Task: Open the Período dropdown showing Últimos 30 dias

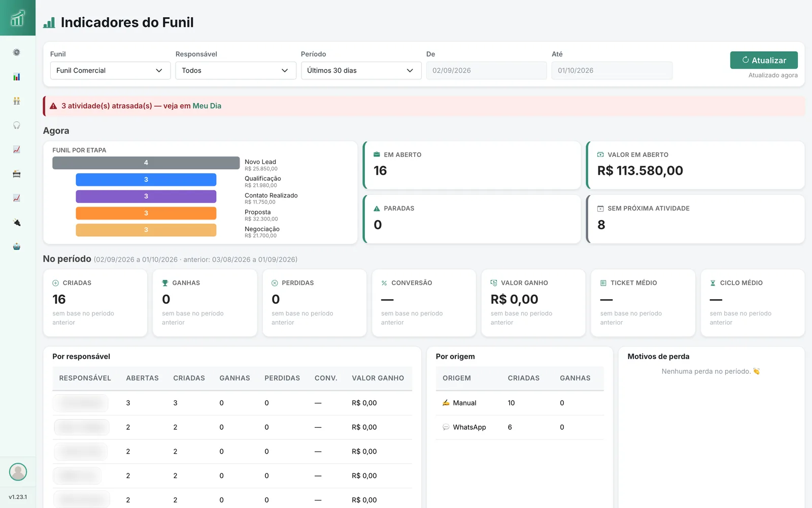Action: 361,71
